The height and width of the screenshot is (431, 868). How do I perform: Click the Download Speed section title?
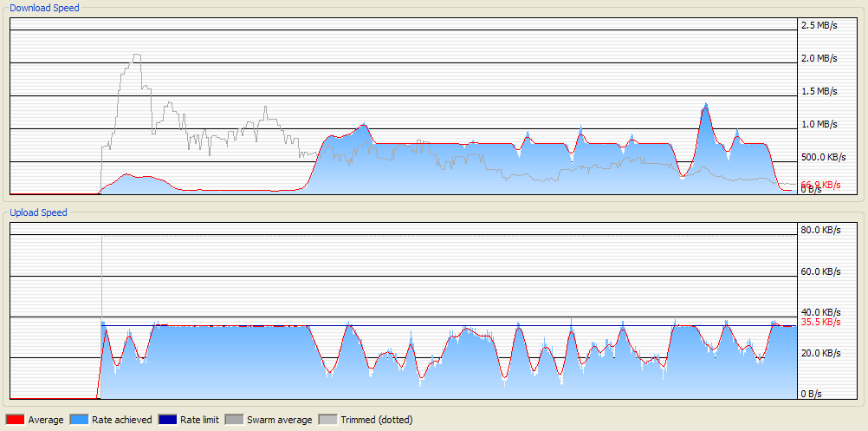[x=44, y=8]
